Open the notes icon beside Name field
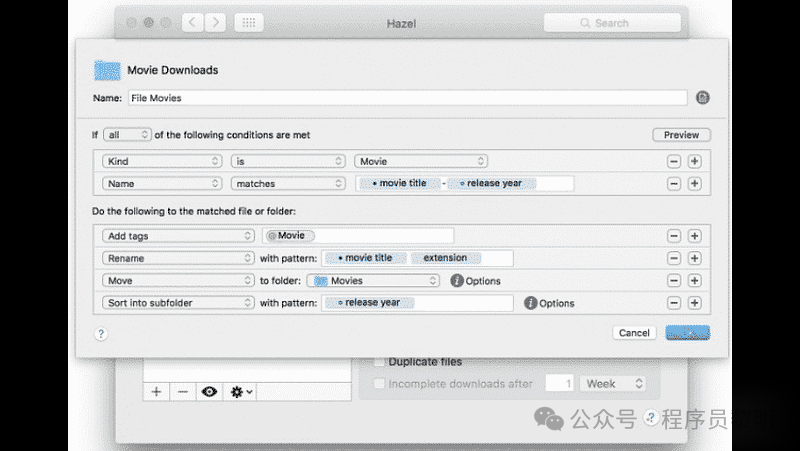This screenshot has height=451, width=800. point(703,97)
